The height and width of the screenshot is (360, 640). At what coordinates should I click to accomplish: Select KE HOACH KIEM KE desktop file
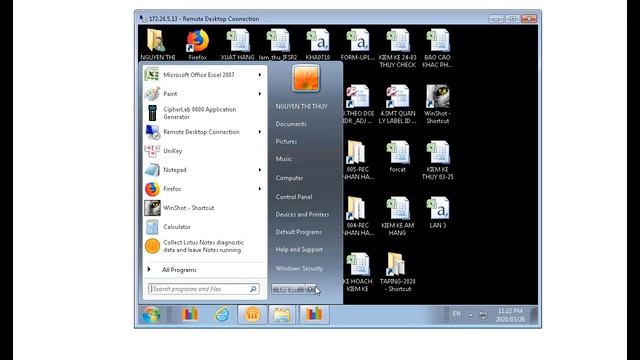(x=357, y=272)
